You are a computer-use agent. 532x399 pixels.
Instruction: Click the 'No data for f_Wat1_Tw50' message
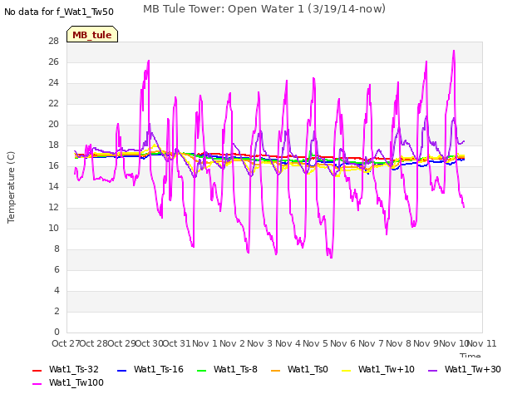(59, 12)
